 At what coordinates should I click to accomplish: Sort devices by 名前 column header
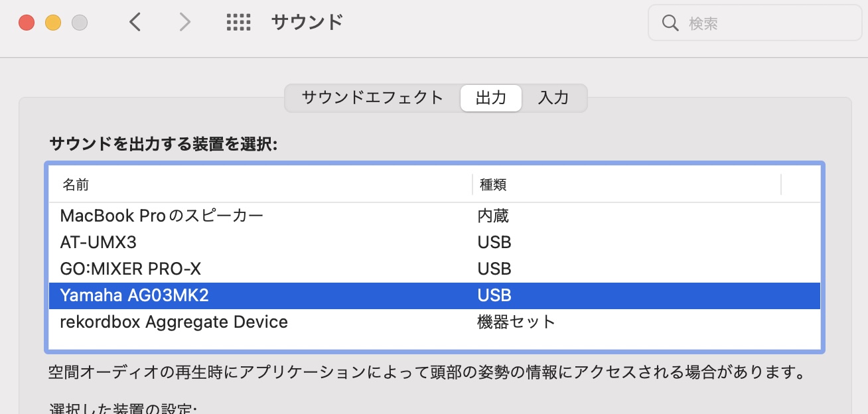(x=261, y=184)
